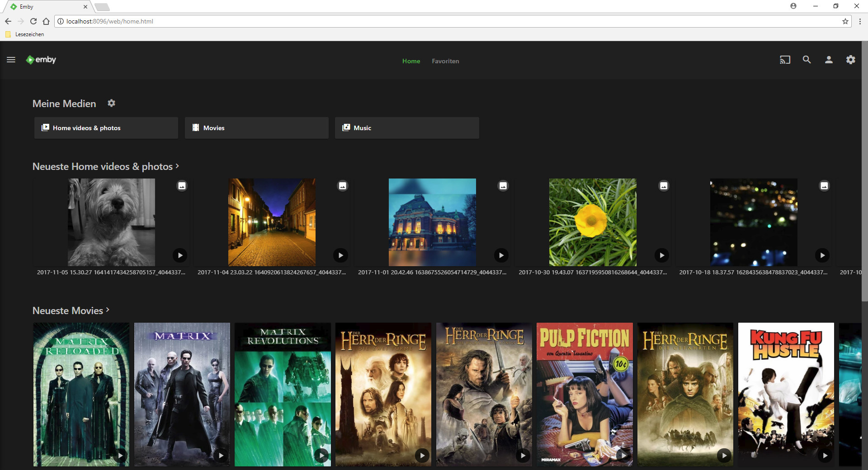The image size is (868, 470).
Task: Play the yellow flower photo from 2017-10-30
Action: point(661,255)
